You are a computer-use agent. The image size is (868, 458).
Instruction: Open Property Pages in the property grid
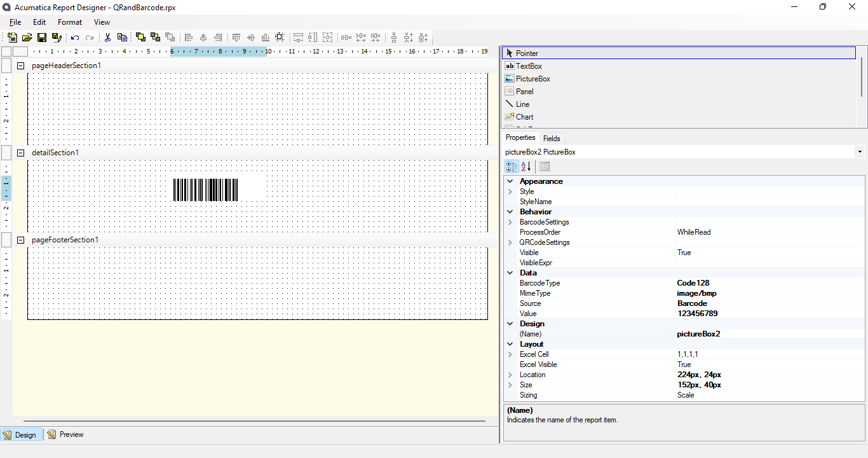point(545,167)
